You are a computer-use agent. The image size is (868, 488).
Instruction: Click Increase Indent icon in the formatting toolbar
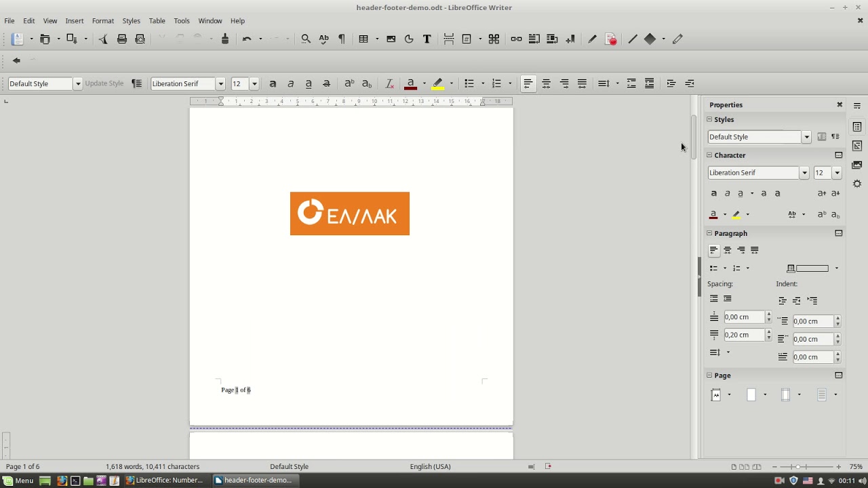pyautogui.click(x=671, y=83)
